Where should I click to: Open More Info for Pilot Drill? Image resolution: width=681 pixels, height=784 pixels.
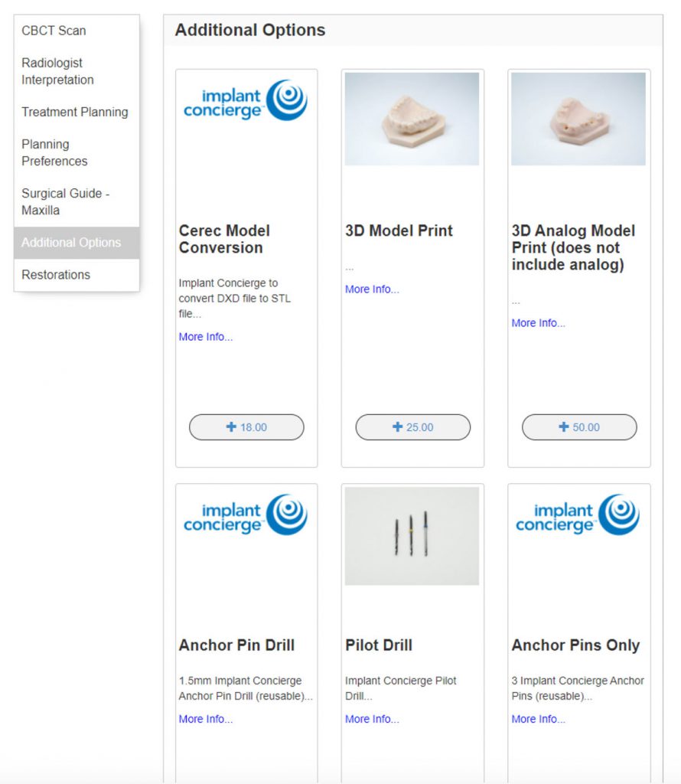372,719
